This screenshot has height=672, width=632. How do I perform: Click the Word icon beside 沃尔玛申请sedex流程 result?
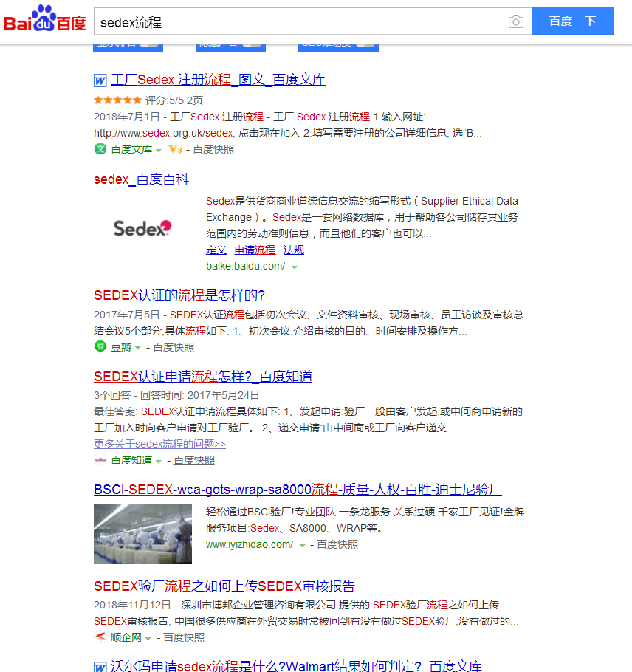click(x=100, y=667)
